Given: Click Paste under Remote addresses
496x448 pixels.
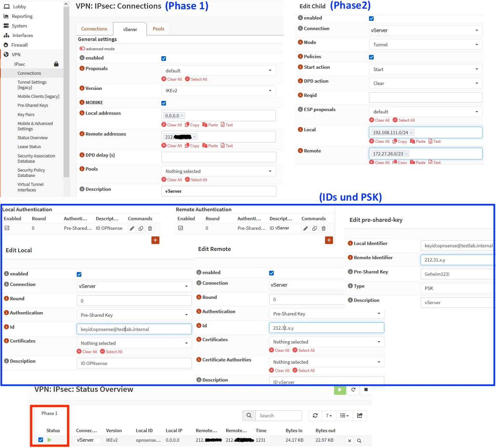Looking at the screenshot, I should tap(210, 146).
